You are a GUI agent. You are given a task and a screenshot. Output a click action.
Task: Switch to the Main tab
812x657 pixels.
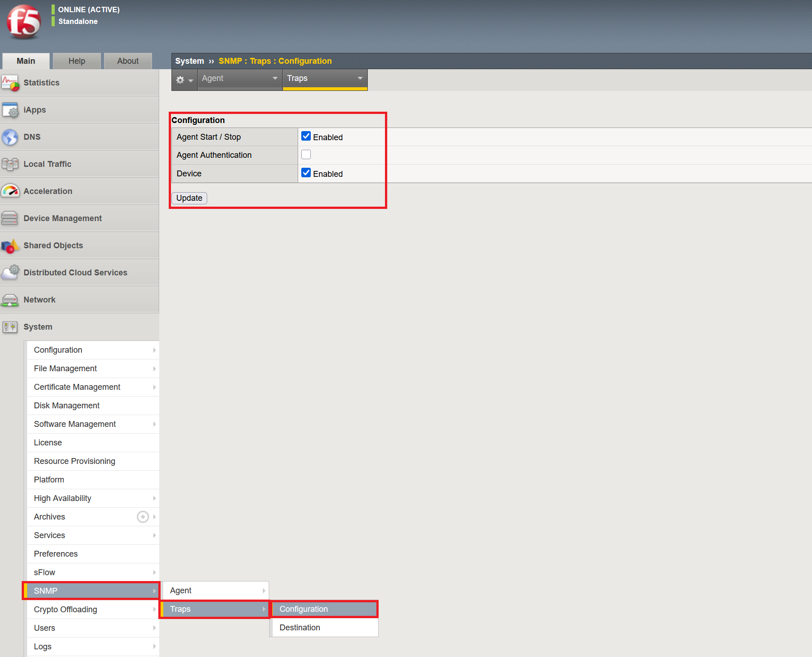point(26,61)
